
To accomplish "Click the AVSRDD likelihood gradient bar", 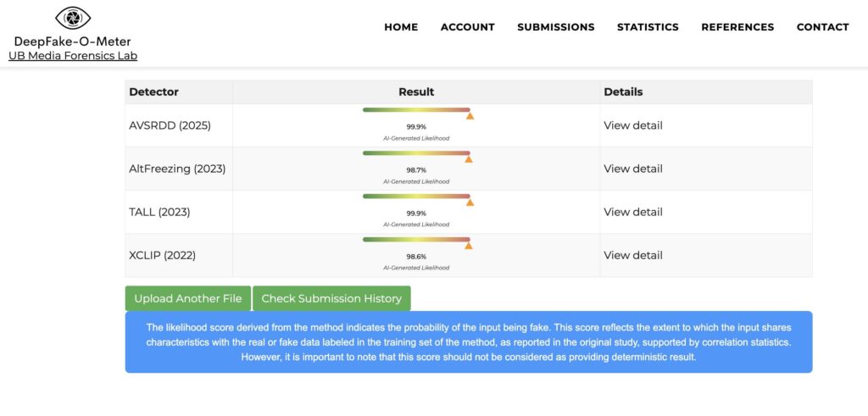I will [x=415, y=109].
